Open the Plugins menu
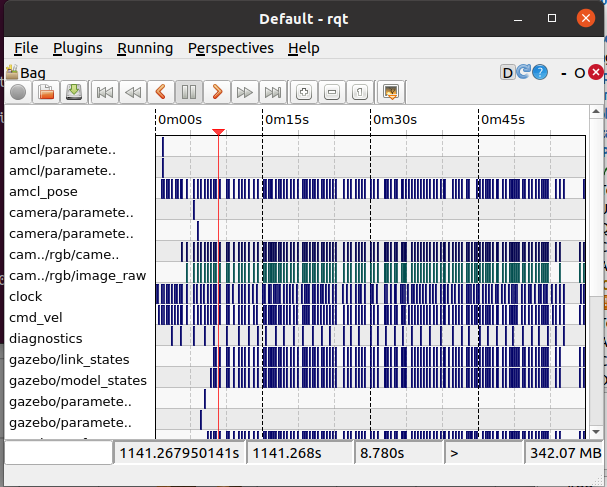The height and width of the screenshot is (487, 607). 77,48
